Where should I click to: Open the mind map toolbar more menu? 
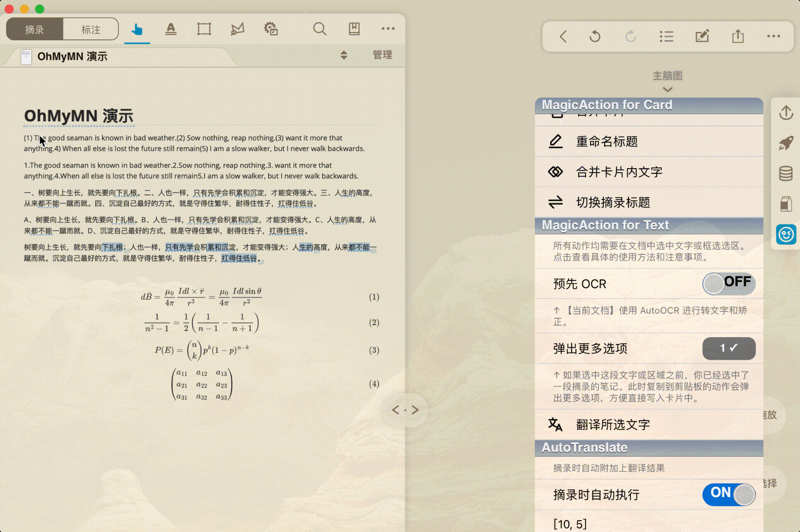774,36
